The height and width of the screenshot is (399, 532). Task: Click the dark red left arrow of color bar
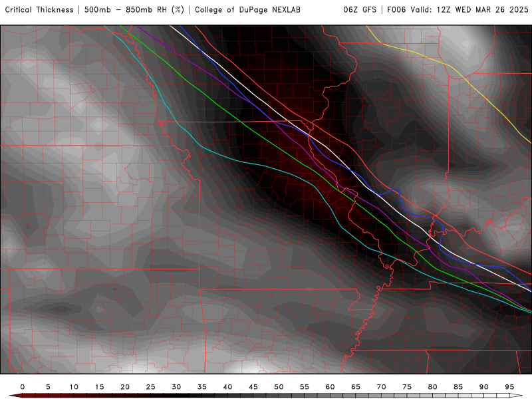(x=15, y=396)
